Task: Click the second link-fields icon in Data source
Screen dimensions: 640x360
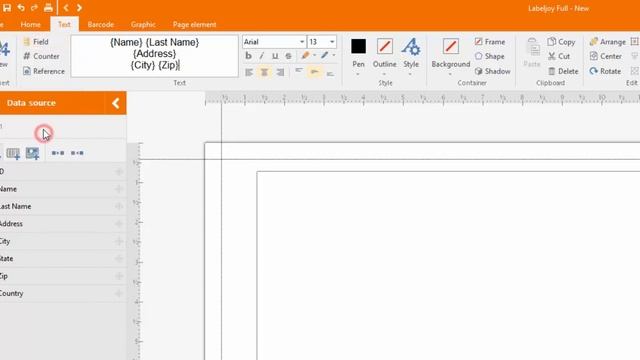Action: click(77, 153)
